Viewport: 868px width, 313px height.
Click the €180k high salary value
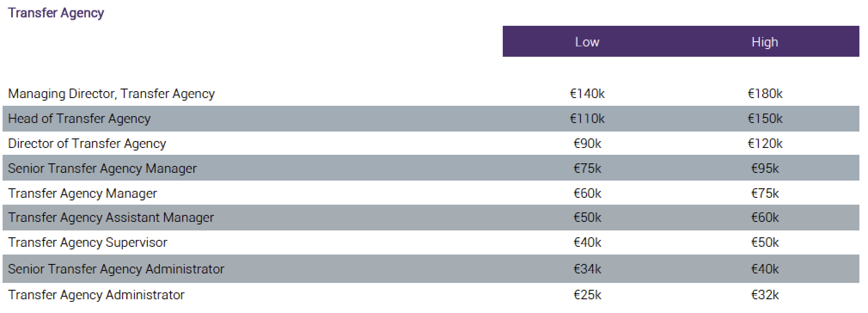point(765,94)
